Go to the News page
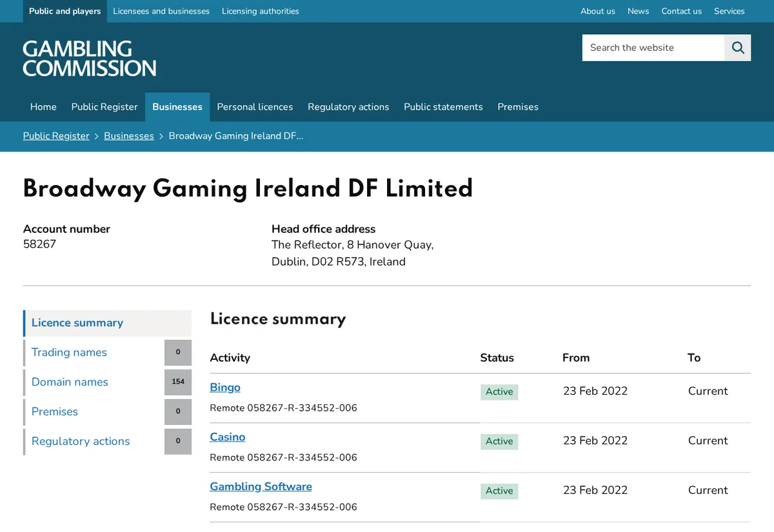This screenshot has height=532, width=774. [x=639, y=11]
